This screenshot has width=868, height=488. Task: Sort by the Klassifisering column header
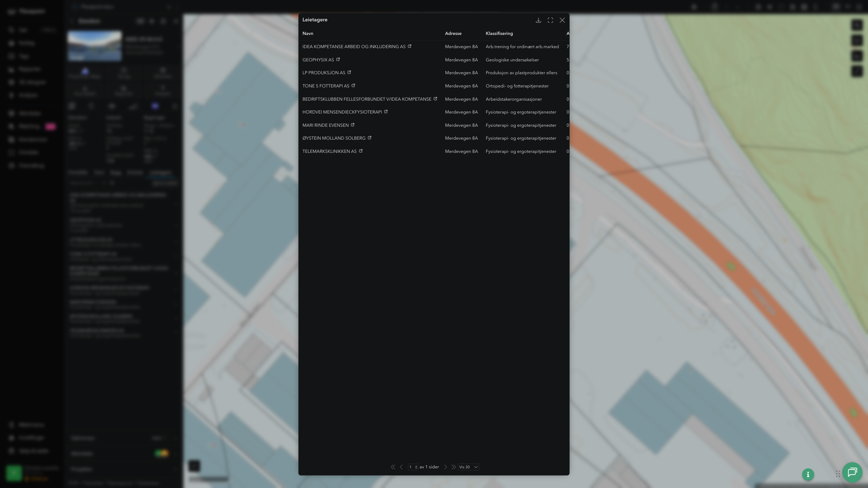pyautogui.click(x=499, y=34)
